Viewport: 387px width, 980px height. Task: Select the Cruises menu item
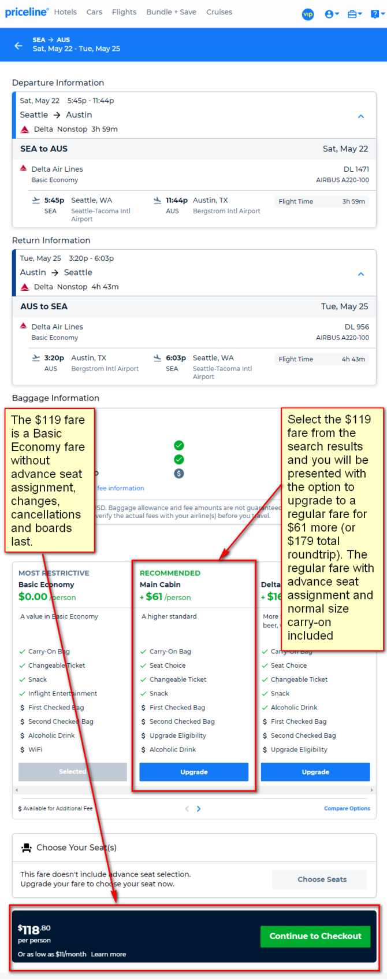[x=219, y=12]
